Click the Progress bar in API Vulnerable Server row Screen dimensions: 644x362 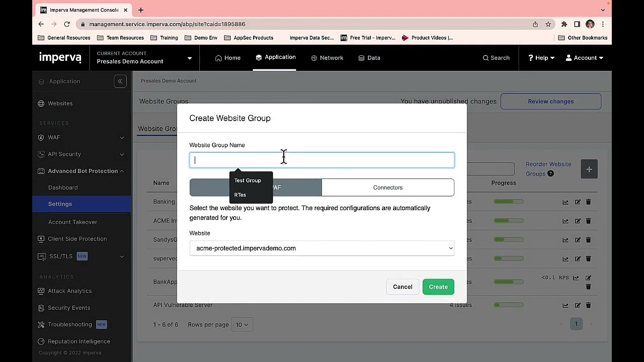[x=509, y=305]
